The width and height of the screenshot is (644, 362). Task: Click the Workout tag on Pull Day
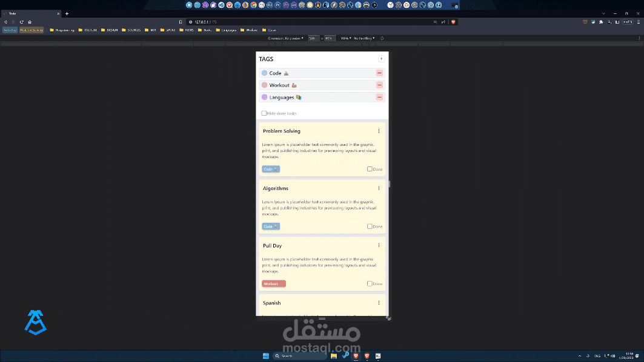tap(274, 284)
